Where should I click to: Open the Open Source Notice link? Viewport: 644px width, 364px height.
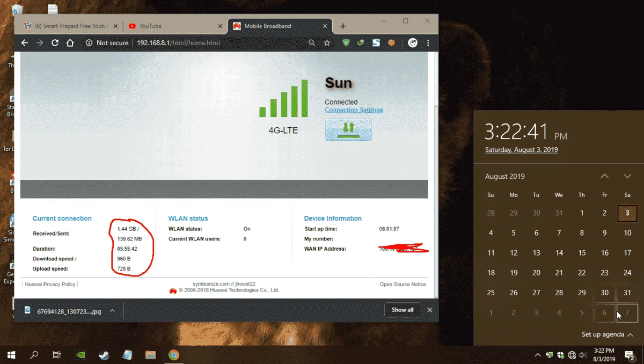(x=402, y=284)
